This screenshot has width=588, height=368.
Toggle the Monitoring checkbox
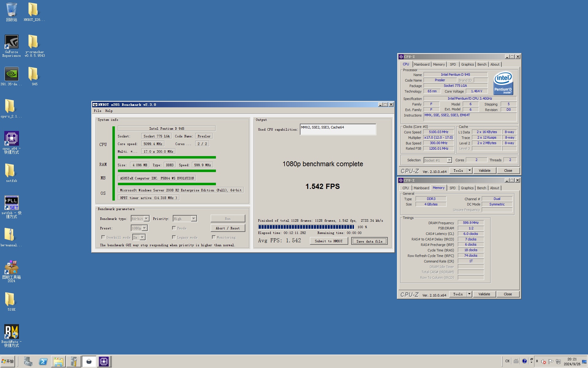pyautogui.click(x=214, y=237)
